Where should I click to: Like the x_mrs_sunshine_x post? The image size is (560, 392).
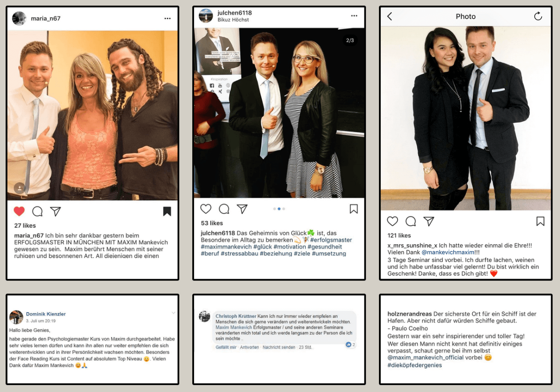tap(392, 221)
